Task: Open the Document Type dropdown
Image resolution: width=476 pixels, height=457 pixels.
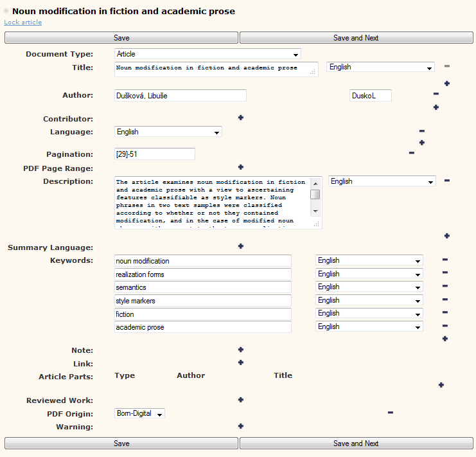Action: point(207,54)
